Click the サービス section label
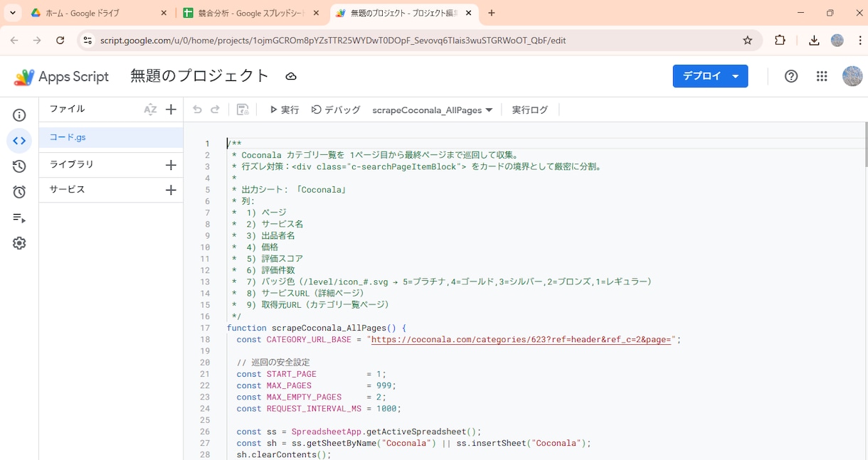 [67, 190]
